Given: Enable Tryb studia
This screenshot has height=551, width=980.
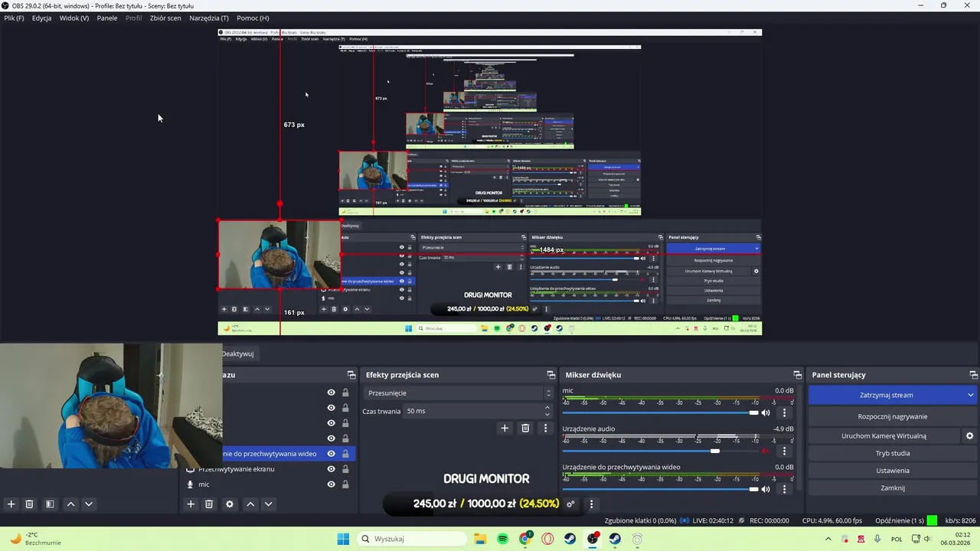Looking at the screenshot, I should pos(892,453).
